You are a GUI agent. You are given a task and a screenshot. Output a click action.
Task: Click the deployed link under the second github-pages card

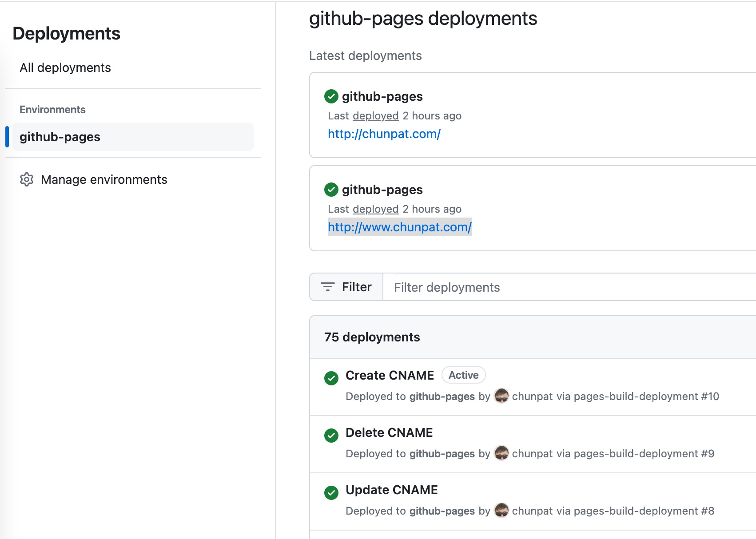pyautogui.click(x=375, y=209)
